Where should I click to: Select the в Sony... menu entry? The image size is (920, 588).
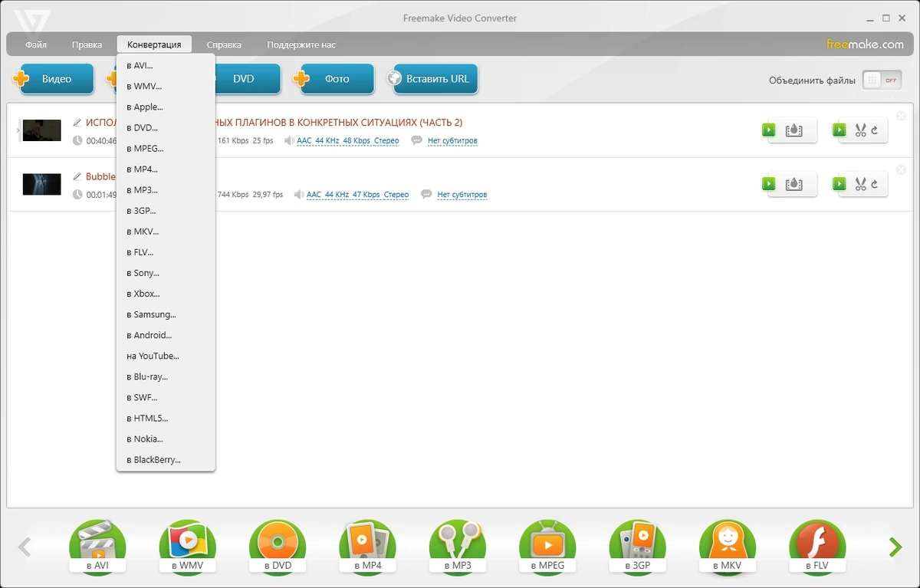tap(166, 273)
